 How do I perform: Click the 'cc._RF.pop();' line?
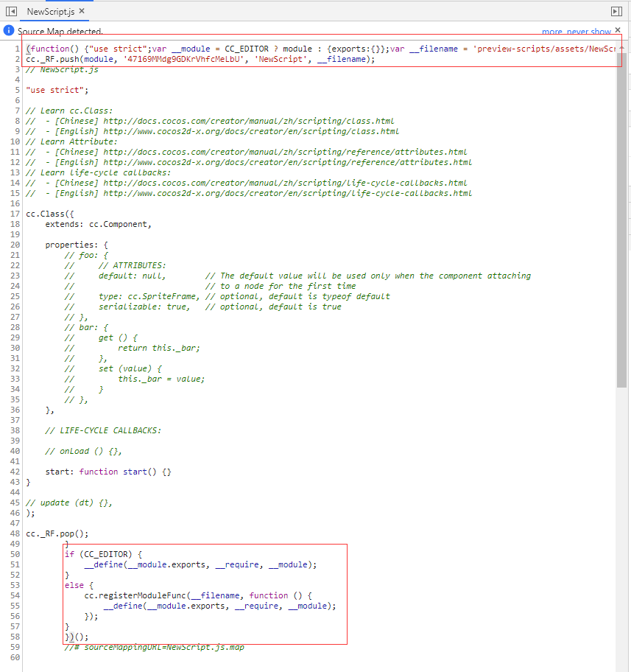(x=57, y=533)
